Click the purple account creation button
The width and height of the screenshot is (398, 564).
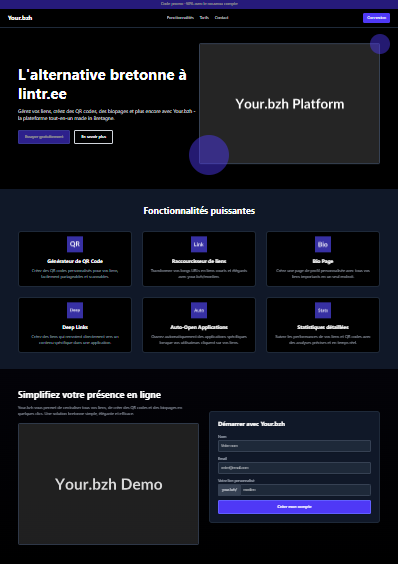(294, 507)
